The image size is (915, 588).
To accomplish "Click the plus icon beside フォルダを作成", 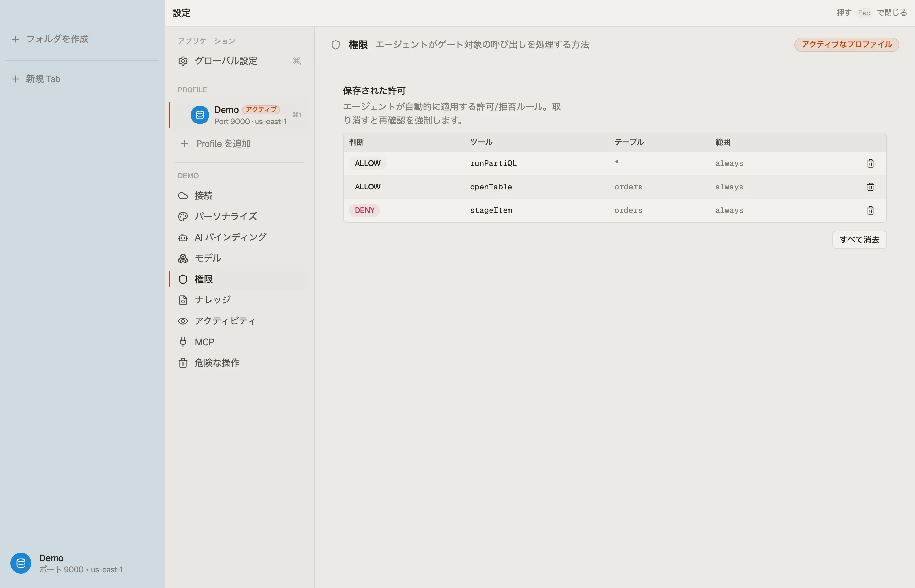I will tap(16, 39).
